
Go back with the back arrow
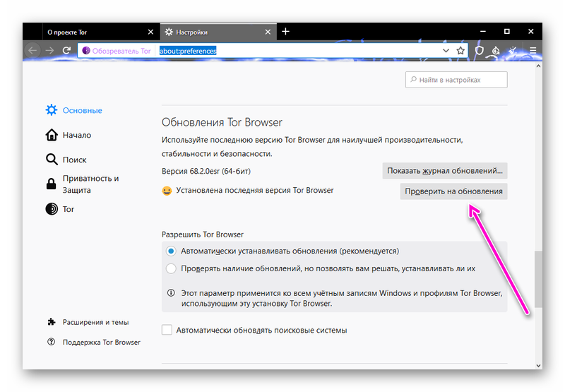[32, 50]
